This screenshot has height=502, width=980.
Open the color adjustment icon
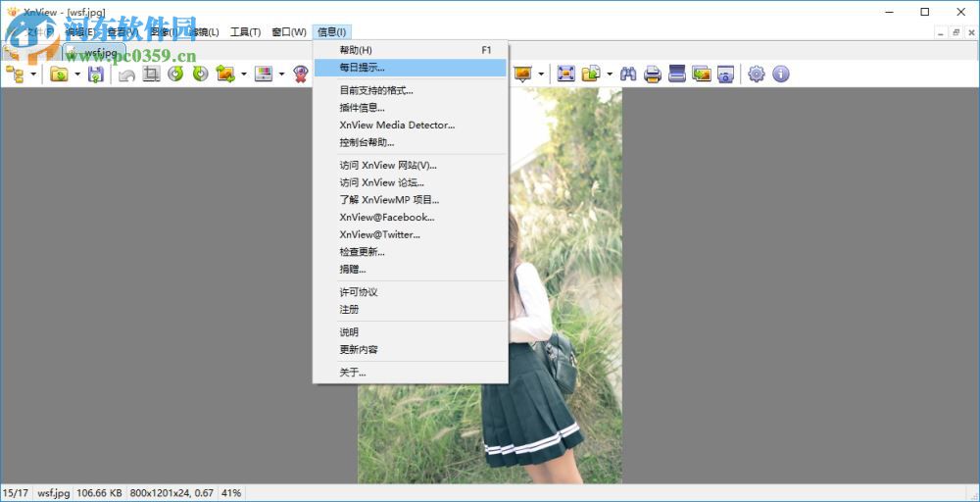coord(264,75)
